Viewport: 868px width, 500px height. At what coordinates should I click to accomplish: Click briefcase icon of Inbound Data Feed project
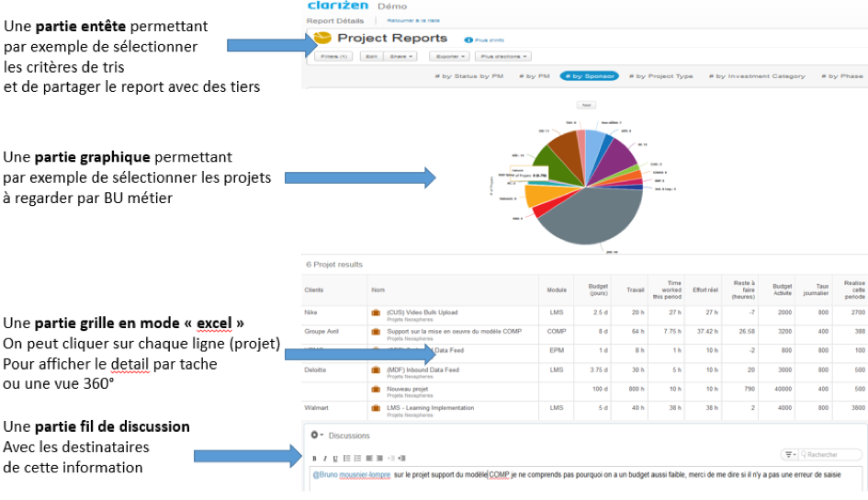[x=376, y=369]
